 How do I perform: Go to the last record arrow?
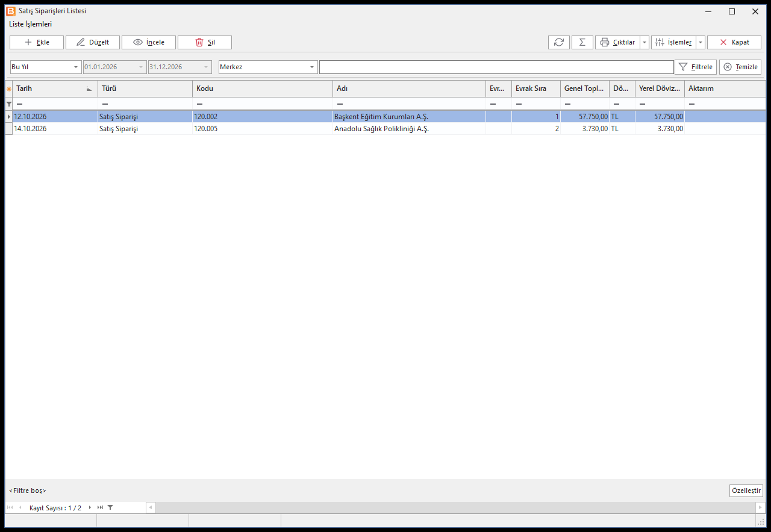point(100,507)
